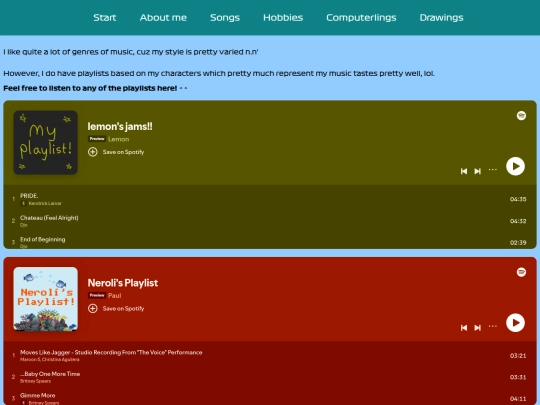Screen dimensions: 540x405
Task: Click Save on Spotify text for lemon's jams!!
Action: [x=123, y=152]
